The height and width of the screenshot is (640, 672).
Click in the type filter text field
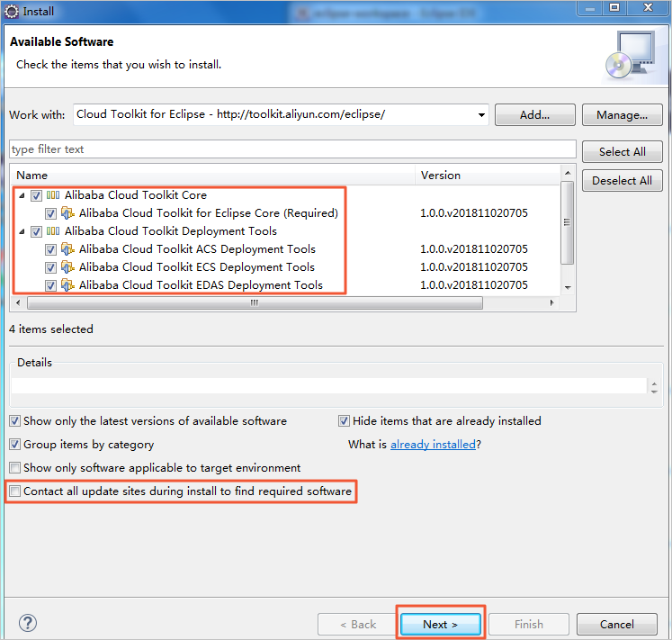click(x=292, y=149)
